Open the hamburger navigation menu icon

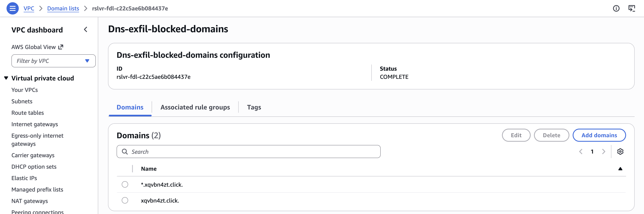[12, 8]
